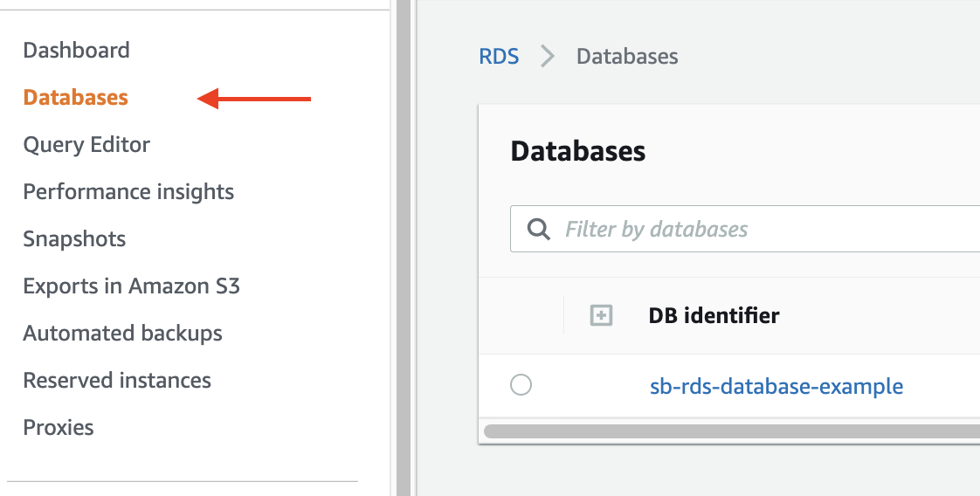
Task: Click the gray sidebar divider bar
Action: 404,248
